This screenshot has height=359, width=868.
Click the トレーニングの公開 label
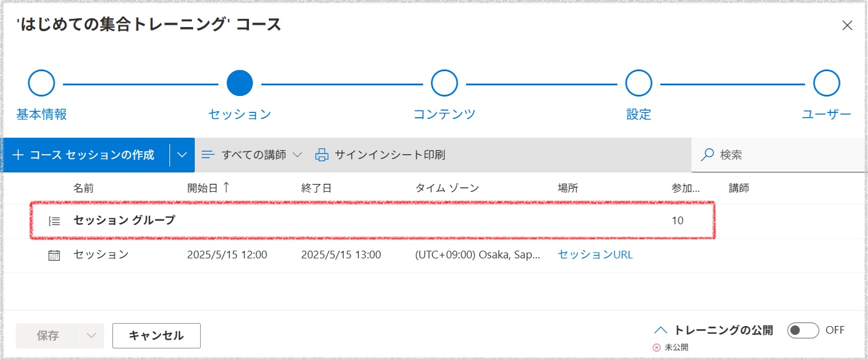point(724,330)
